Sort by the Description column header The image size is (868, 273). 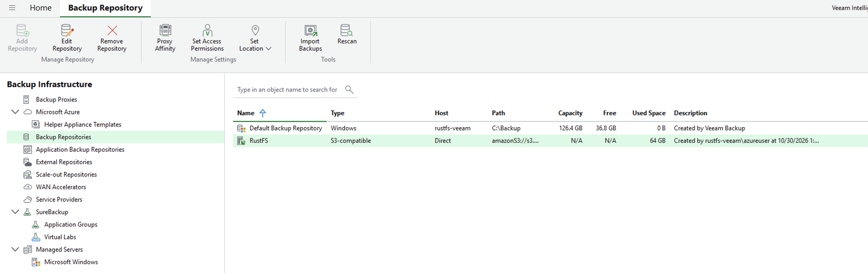[x=690, y=113]
